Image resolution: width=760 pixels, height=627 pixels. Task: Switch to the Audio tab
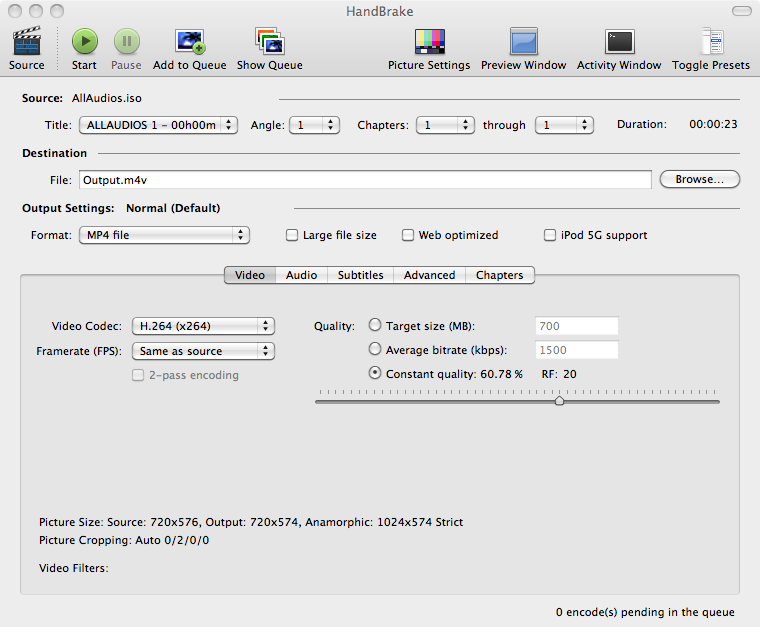301,275
